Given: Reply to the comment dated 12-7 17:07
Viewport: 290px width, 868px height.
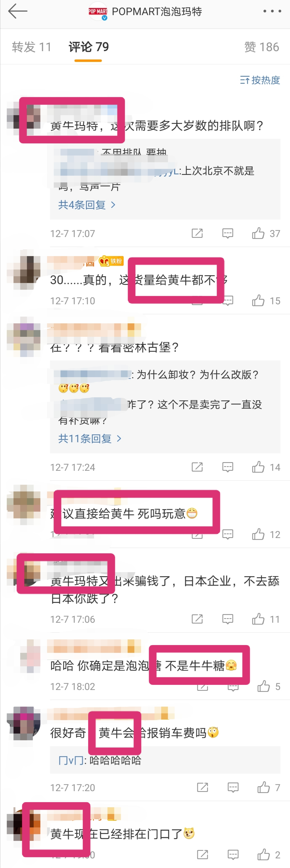Looking at the screenshot, I should (x=228, y=233).
